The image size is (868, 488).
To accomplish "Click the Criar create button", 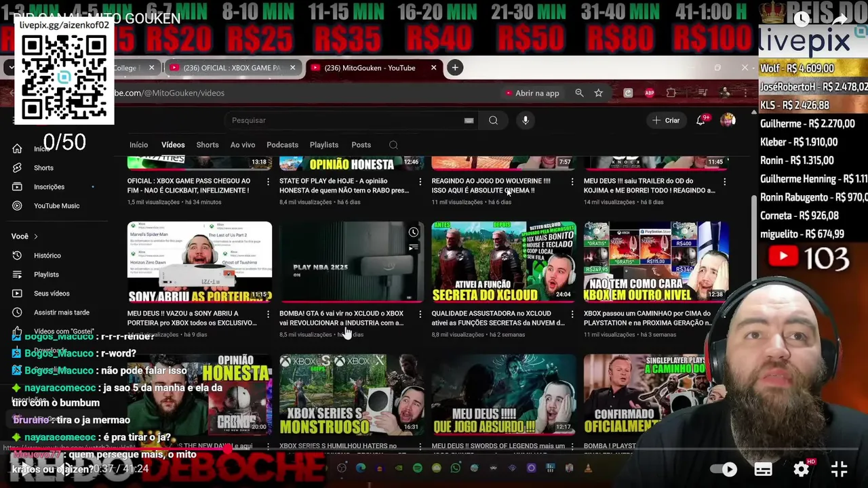I will 666,121.
